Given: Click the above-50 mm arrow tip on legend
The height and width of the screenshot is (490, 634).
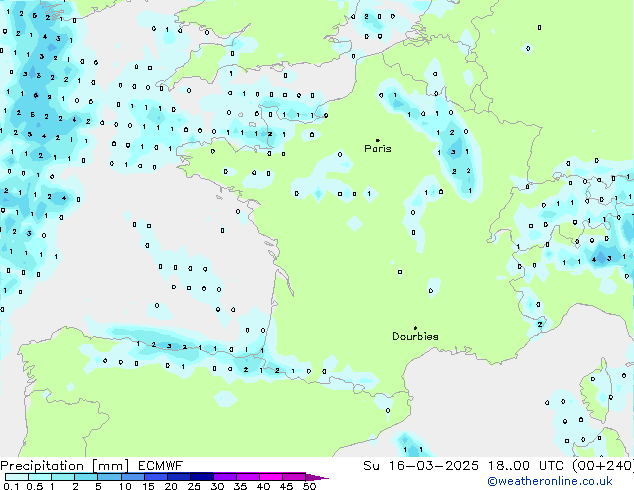Looking at the screenshot, I should (317, 477).
